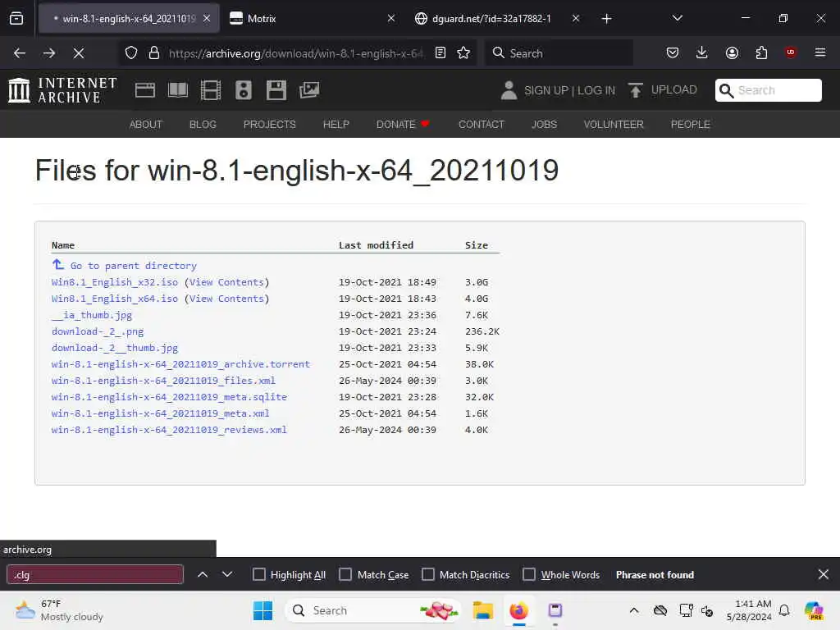Click the find bar text field
This screenshot has height=630, width=840.
tap(95, 574)
